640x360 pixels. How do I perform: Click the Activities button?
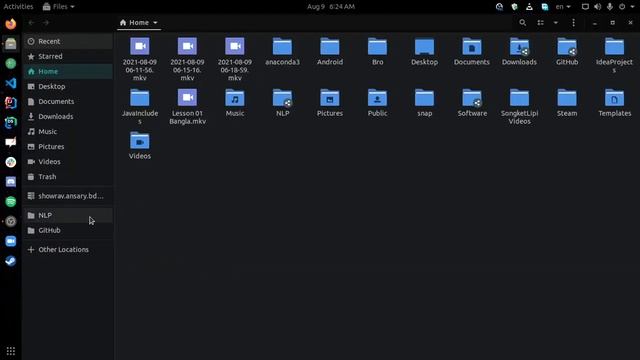click(x=18, y=7)
